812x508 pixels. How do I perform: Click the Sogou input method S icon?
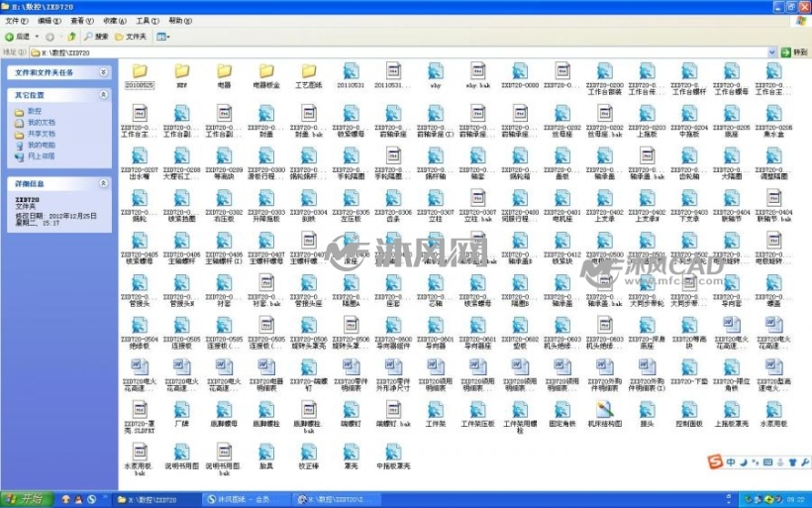pyautogui.click(x=715, y=461)
